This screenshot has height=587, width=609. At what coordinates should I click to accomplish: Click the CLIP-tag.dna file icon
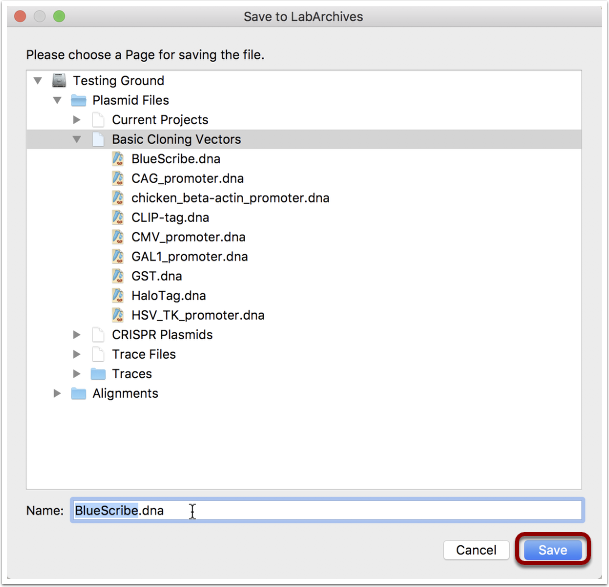click(x=118, y=217)
